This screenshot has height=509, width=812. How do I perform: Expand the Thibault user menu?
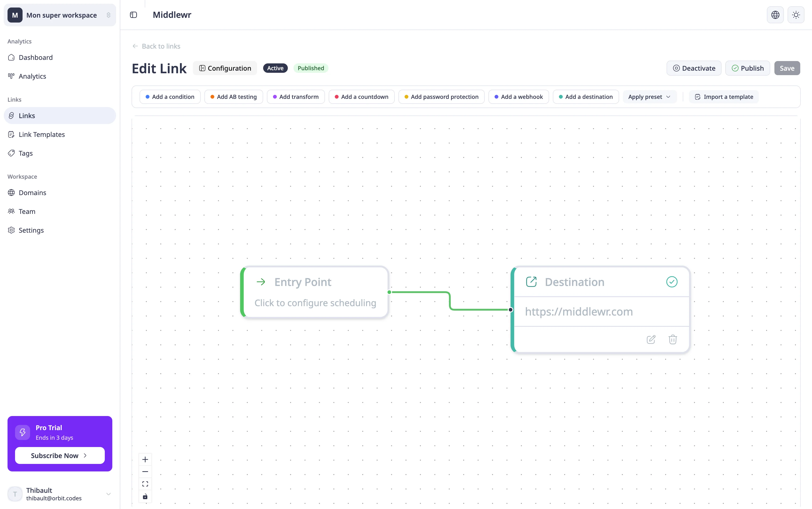click(60, 494)
